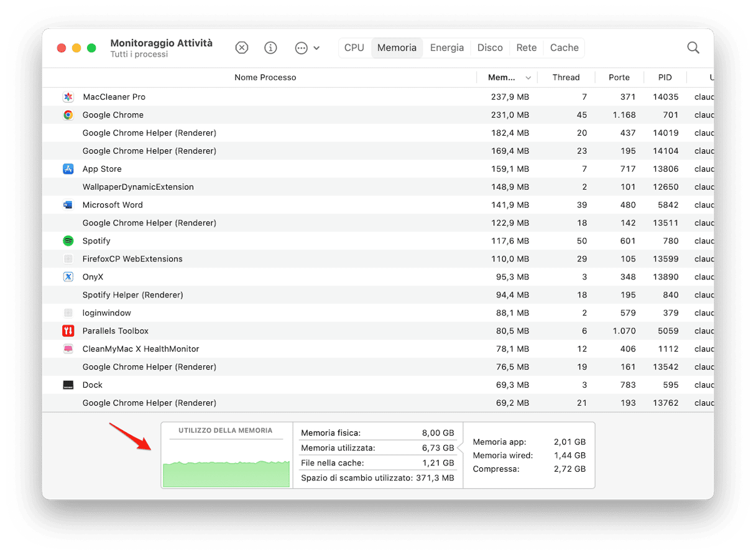The height and width of the screenshot is (555, 756).
Task: Select the Spotify app icon
Action: (68, 241)
